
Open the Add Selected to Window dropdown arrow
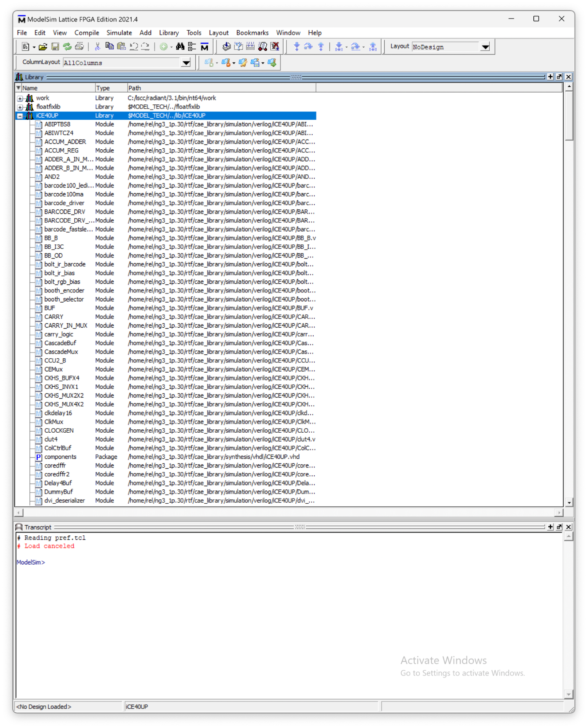pyautogui.click(x=171, y=47)
